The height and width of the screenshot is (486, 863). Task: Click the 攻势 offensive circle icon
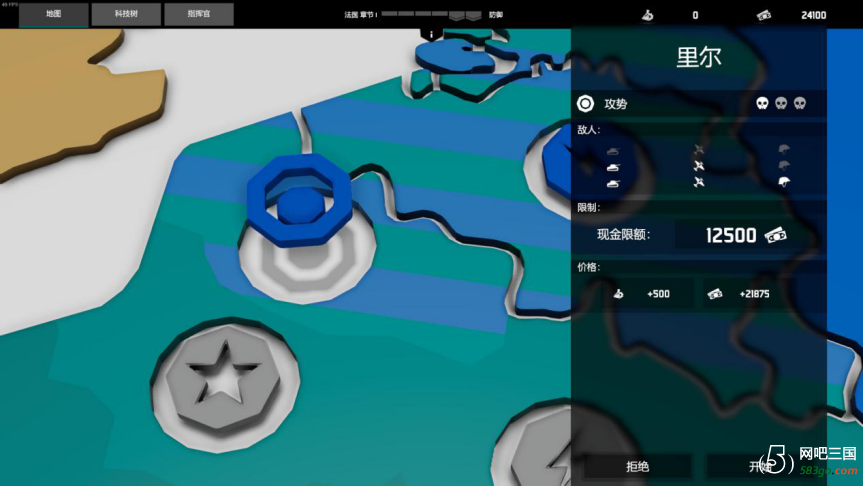[x=585, y=103]
